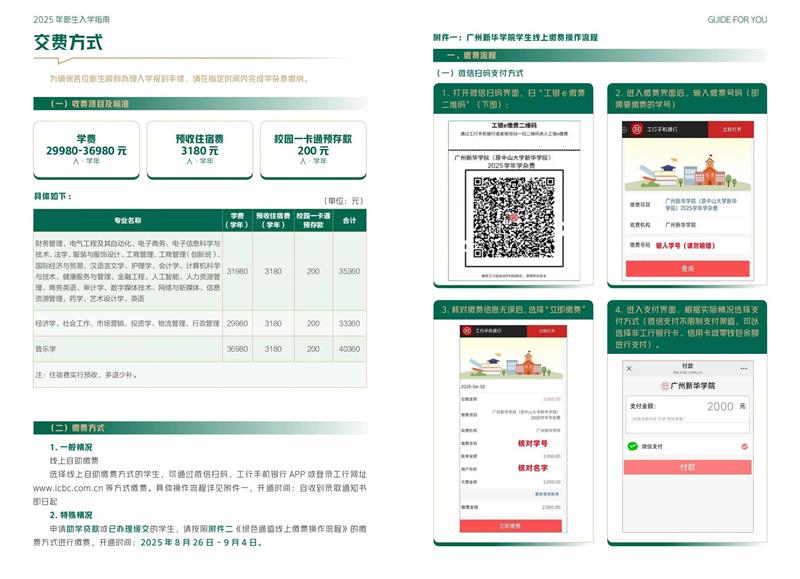Click the 1. 一般情况 heading
800x579 pixels.
71,447
